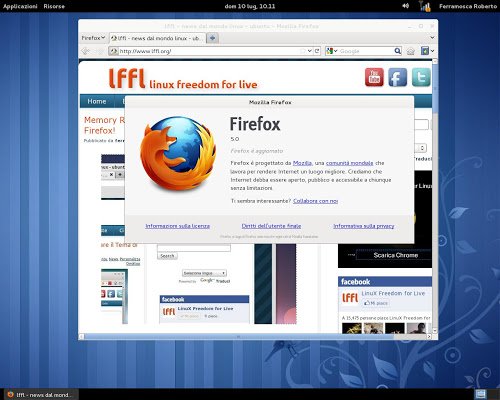Screen dimensions: 500x400
Task: Reload the page with the refresh icon
Action: pos(317,51)
